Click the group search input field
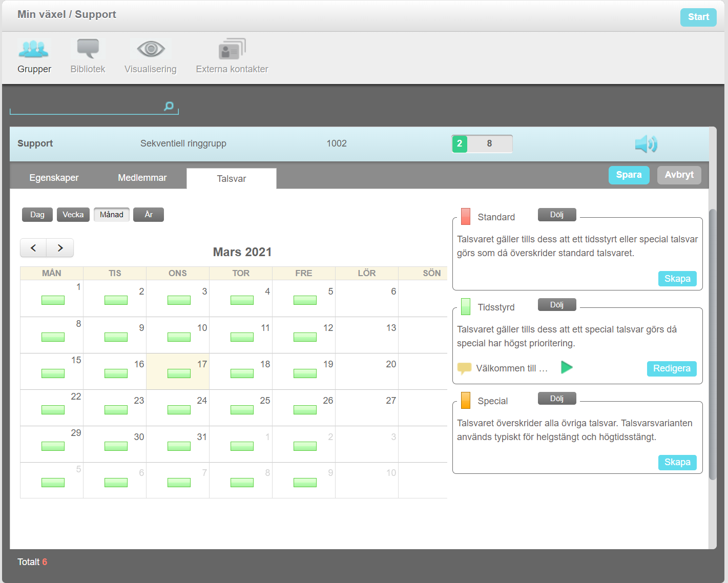Image resolution: width=728 pixels, height=583 pixels. (94, 107)
